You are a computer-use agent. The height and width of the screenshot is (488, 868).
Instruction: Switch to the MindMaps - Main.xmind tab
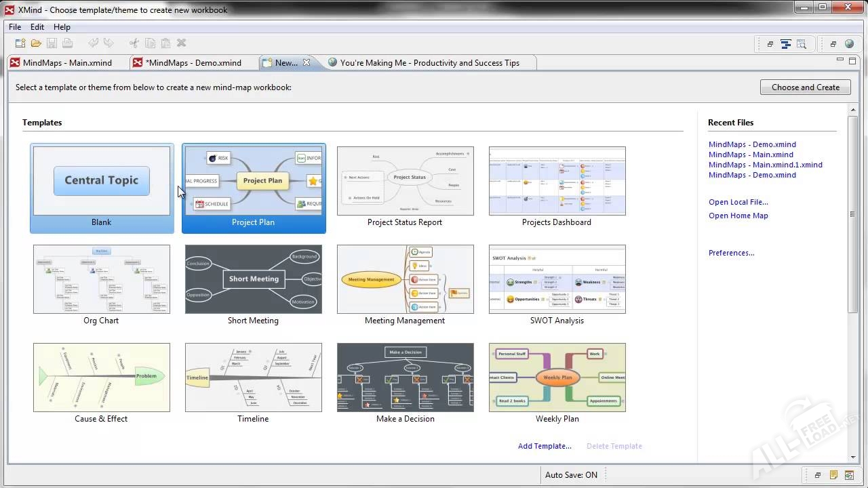66,63
